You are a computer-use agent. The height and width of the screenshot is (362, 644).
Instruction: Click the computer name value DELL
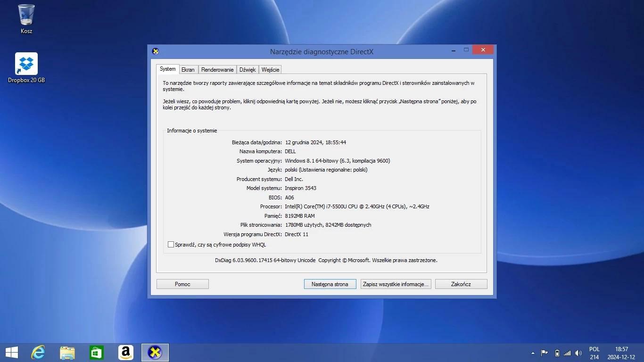tap(290, 151)
